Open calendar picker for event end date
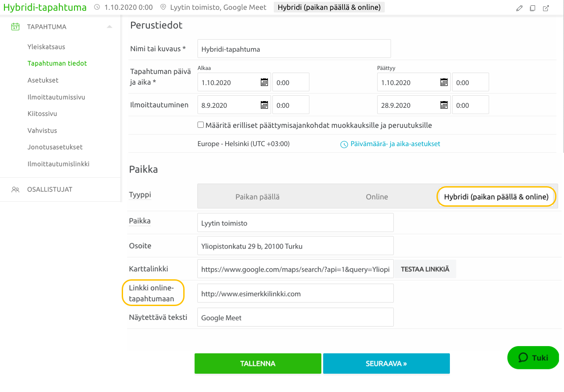 (x=444, y=82)
